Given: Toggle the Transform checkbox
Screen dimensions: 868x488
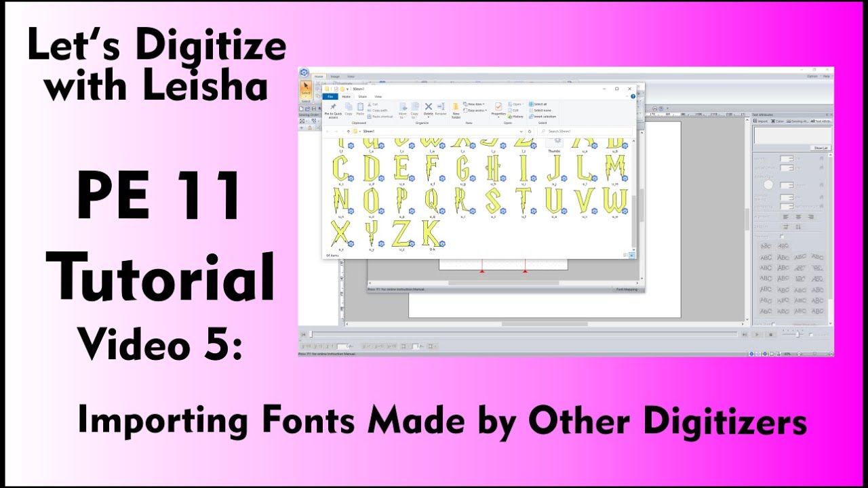Looking at the screenshot, I should click(782, 237).
